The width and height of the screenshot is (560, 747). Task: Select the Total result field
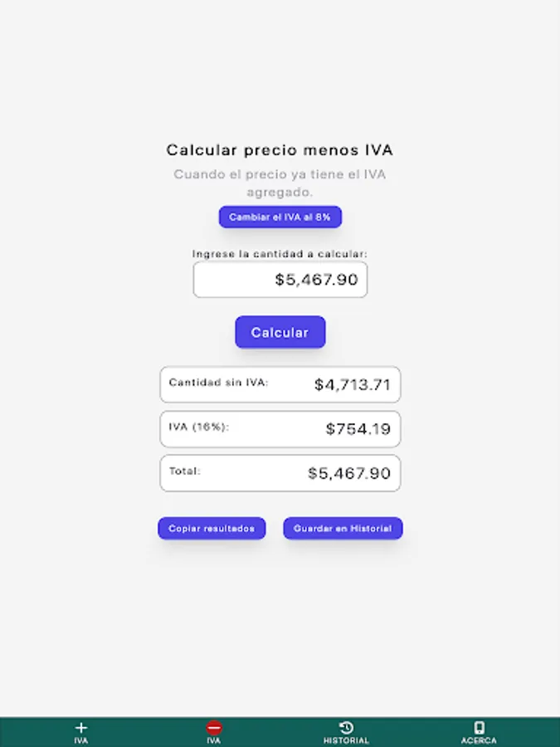[x=280, y=472]
